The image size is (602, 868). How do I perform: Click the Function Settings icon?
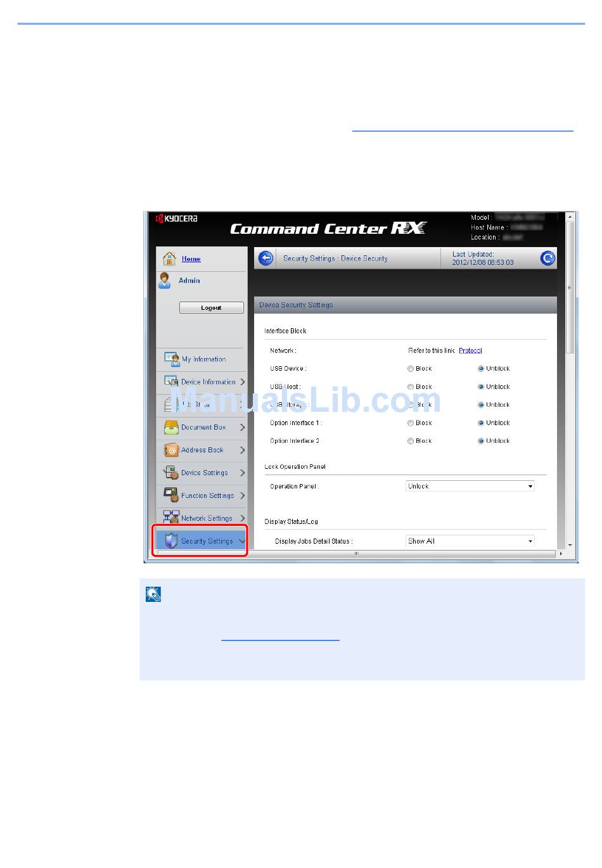171,495
